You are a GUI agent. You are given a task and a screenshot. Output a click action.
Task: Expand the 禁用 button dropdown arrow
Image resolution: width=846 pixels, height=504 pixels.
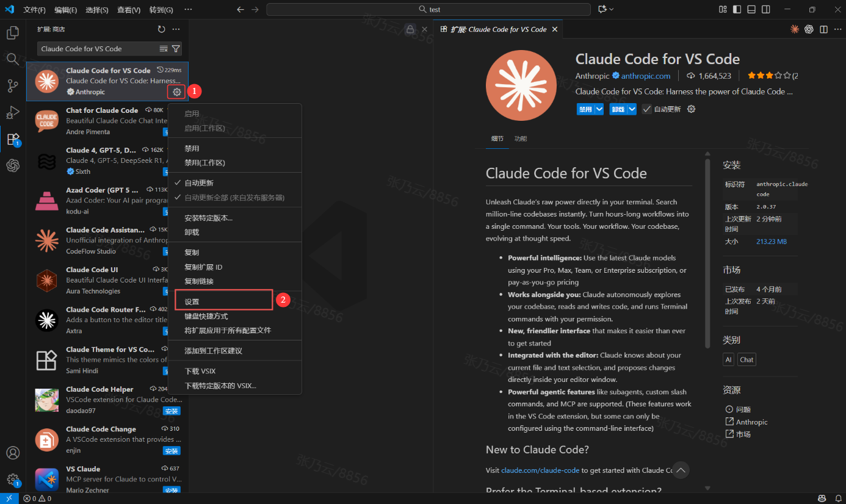pyautogui.click(x=599, y=109)
